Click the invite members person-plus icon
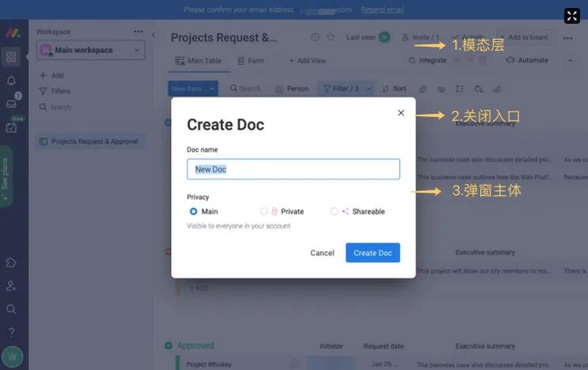This screenshot has height=370, width=588. pyautogui.click(x=11, y=286)
